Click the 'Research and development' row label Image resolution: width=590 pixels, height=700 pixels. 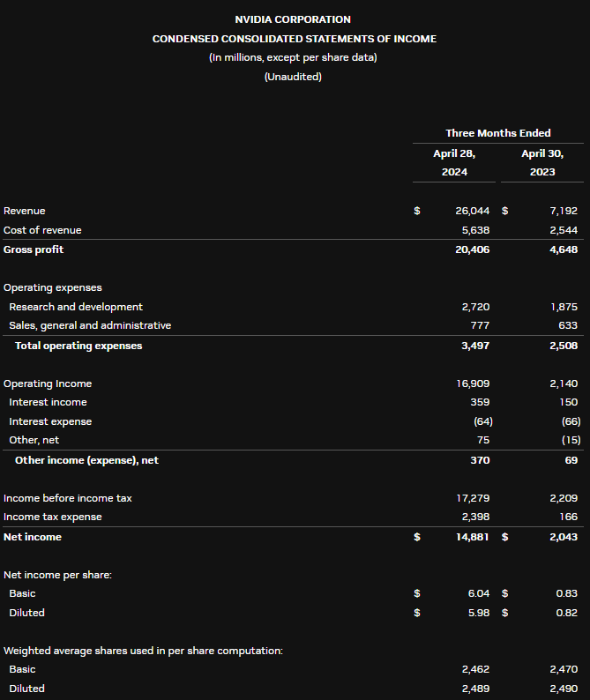tap(76, 307)
